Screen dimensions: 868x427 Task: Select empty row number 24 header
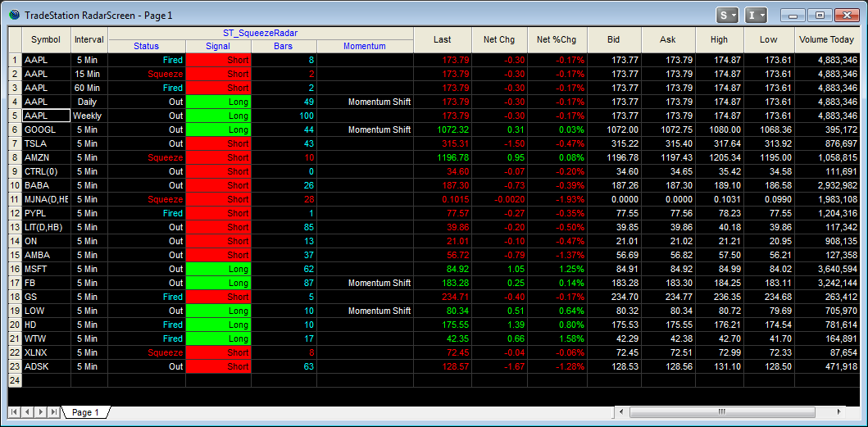[x=15, y=380]
